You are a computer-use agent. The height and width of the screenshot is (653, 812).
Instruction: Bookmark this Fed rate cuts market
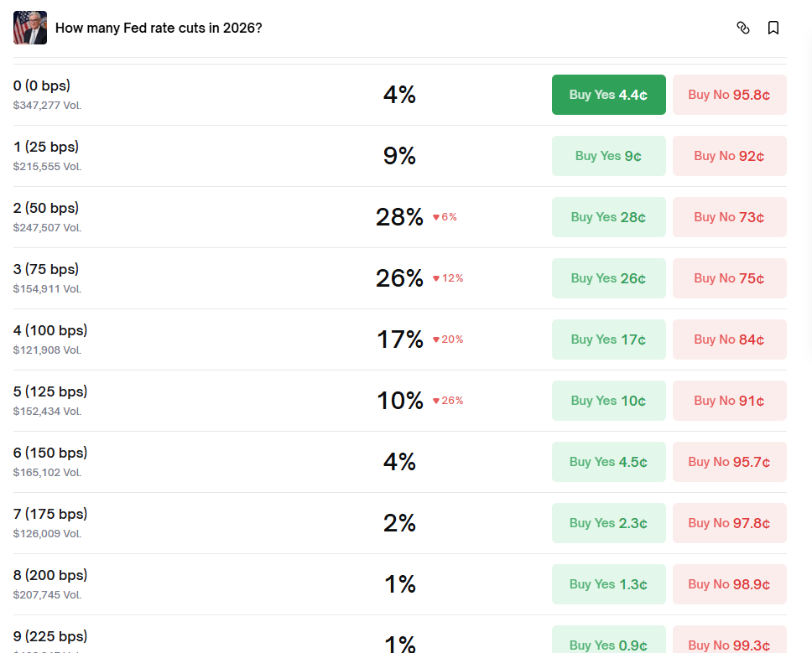pyautogui.click(x=773, y=28)
